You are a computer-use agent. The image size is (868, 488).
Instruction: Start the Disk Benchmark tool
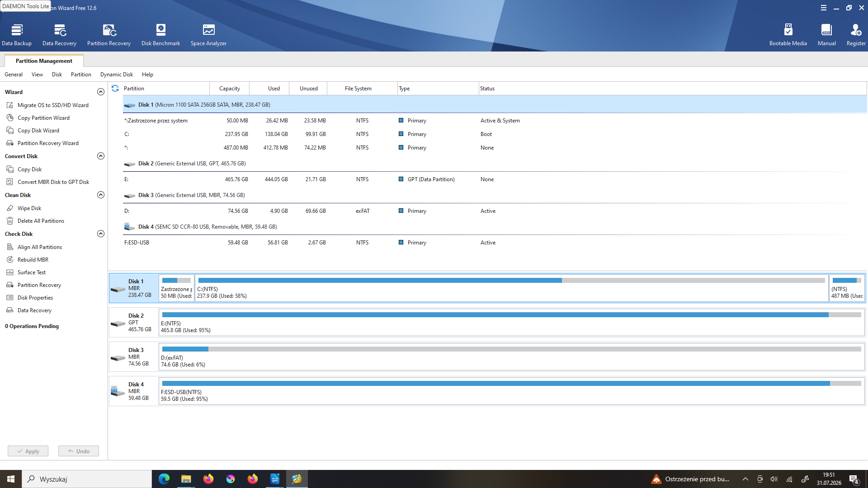coord(160,35)
